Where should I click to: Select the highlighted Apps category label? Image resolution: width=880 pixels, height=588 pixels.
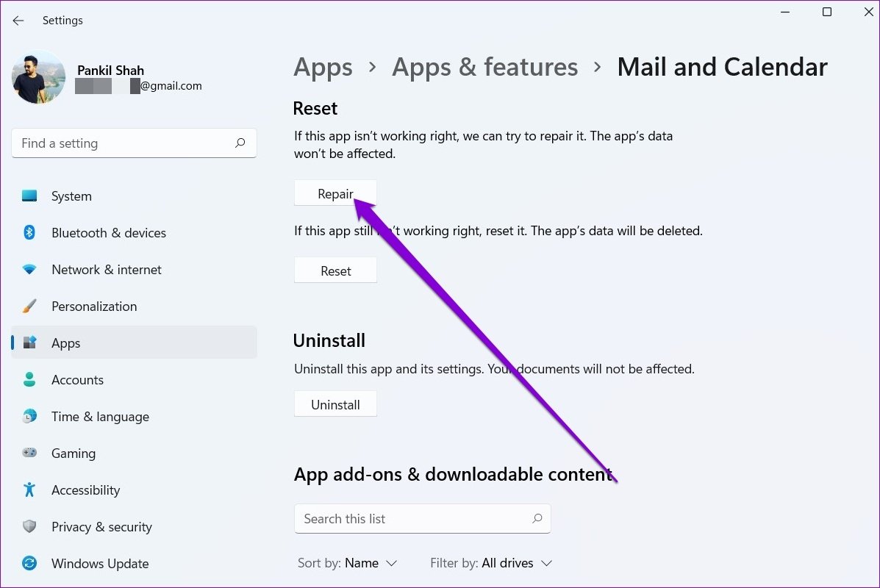pyautogui.click(x=65, y=343)
